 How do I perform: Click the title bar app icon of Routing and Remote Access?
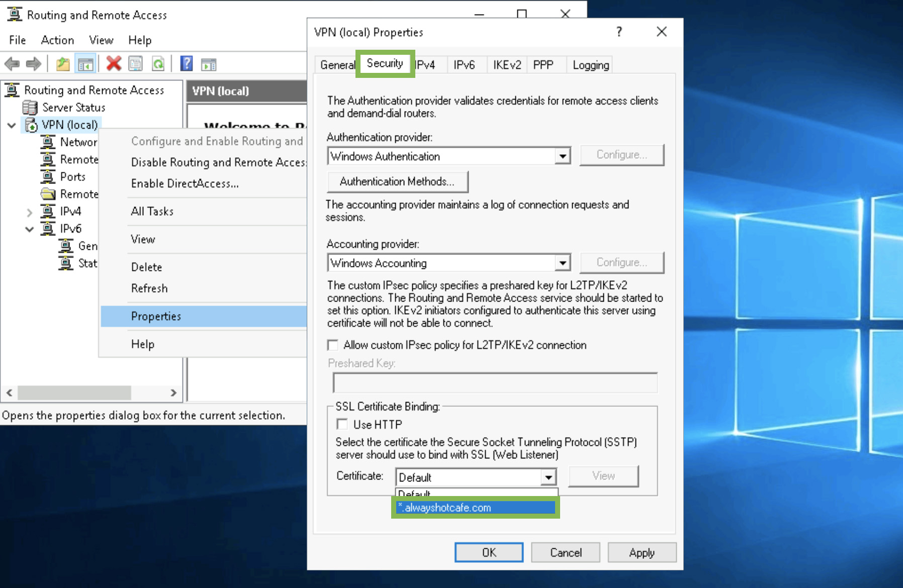click(15, 14)
